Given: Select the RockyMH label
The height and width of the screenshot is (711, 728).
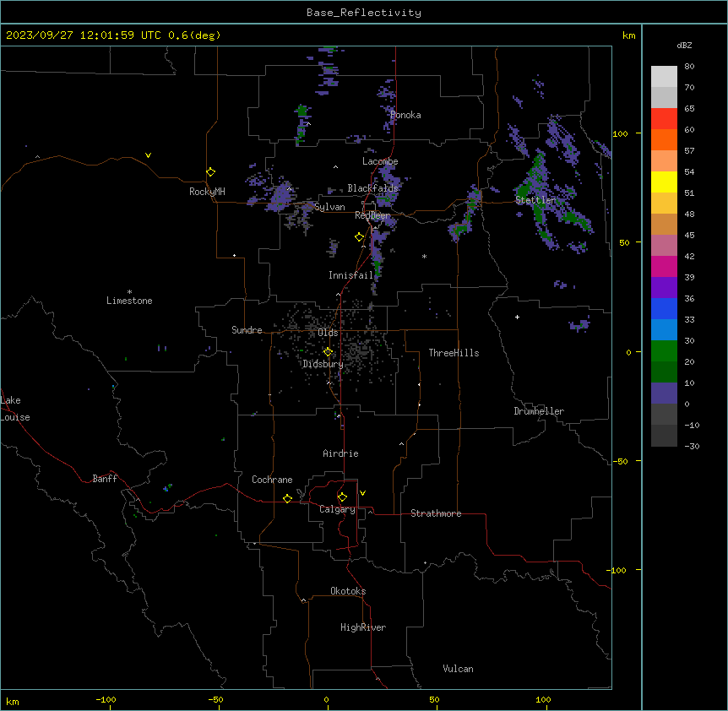Looking at the screenshot, I should (x=207, y=192).
